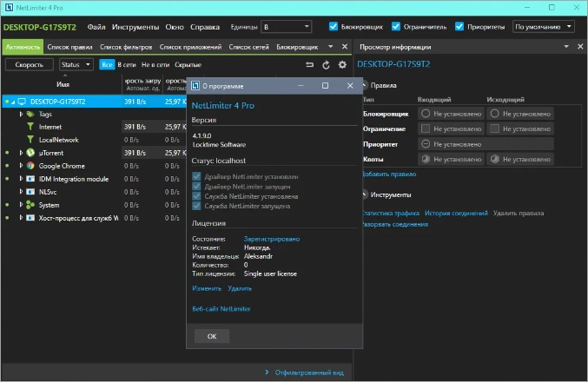
Task: Click the outgoing Квоты rule toggle
Action: click(x=494, y=159)
